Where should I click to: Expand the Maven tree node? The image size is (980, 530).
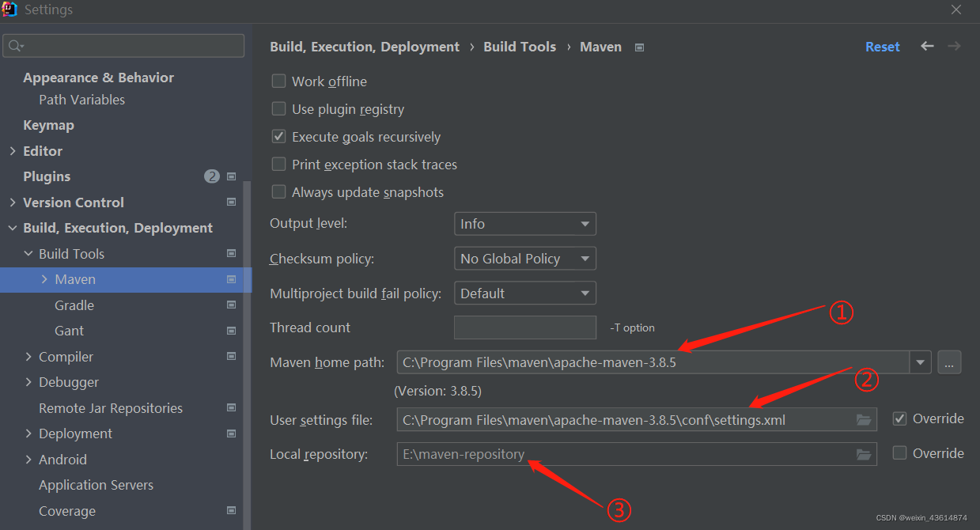[x=44, y=279]
